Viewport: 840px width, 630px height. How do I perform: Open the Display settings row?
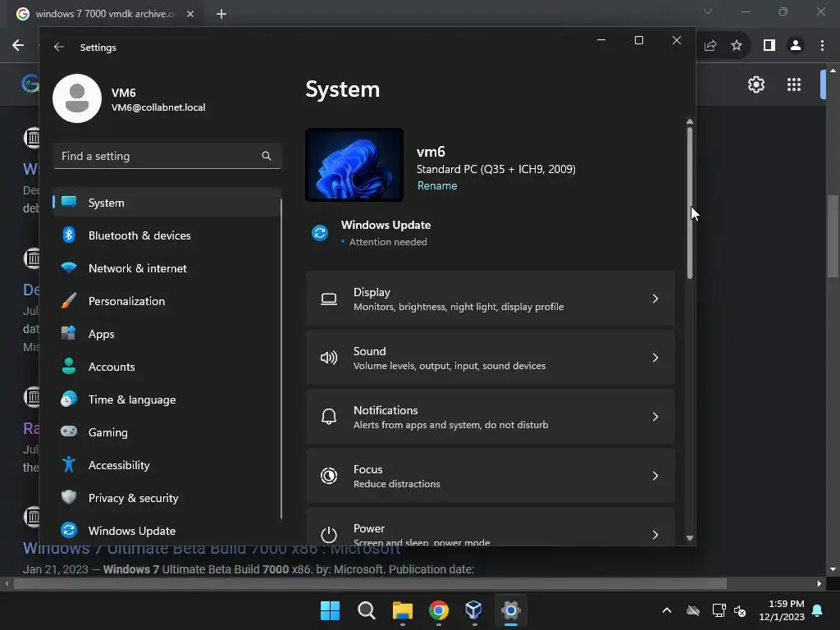(x=491, y=299)
